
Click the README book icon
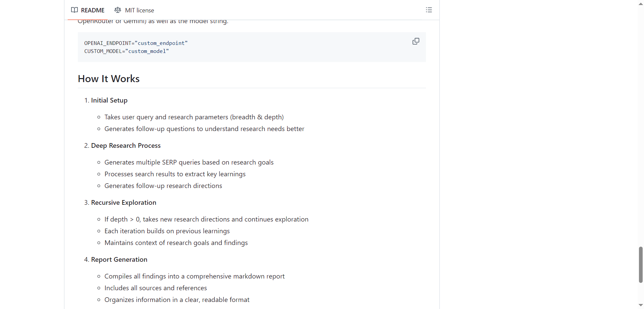point(74,10)
